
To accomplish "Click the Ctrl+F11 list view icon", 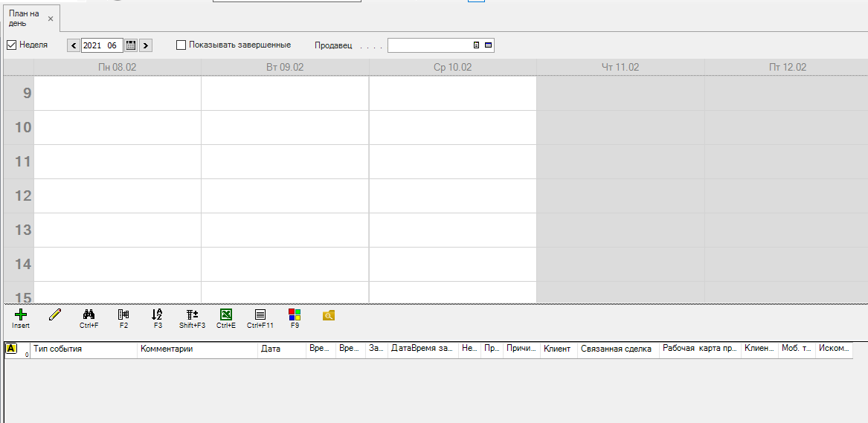I will (x=260, y=315).
